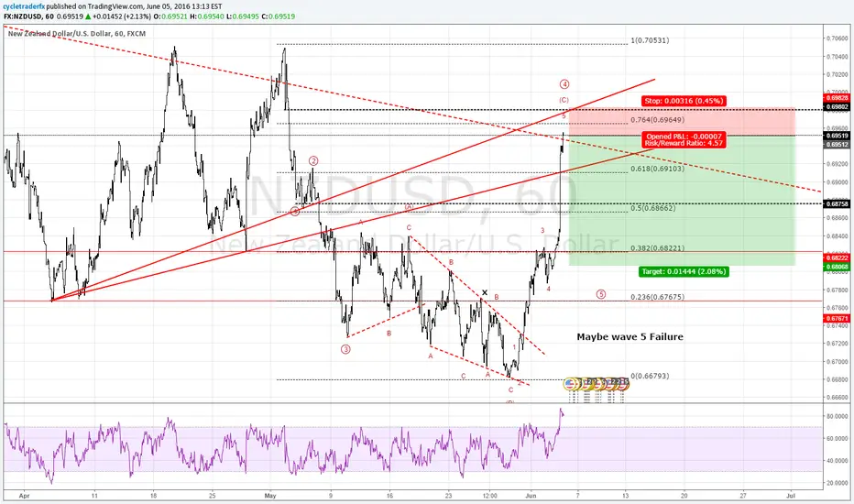Select the 0.764(0.69649) Fibonacci level label
This screenshot has width=854, height=504.
657,120
